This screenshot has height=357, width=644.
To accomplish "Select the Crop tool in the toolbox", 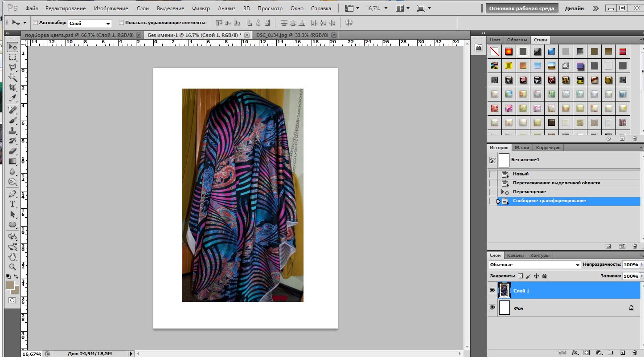I will [x=12, y=88].
